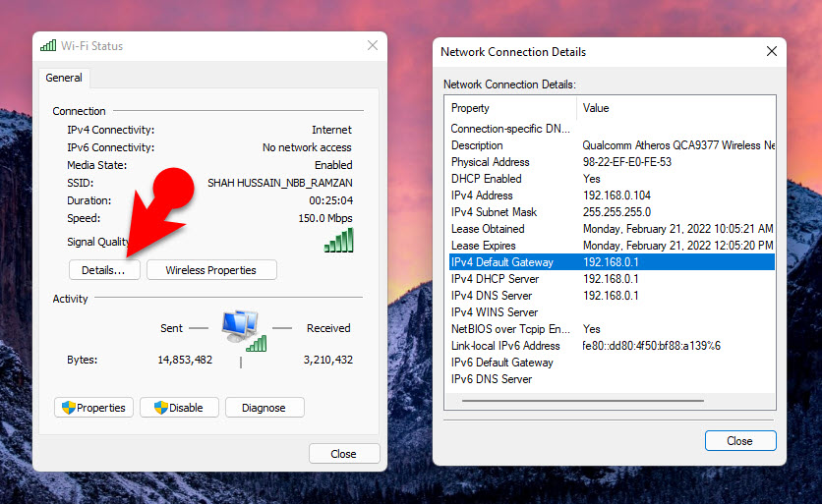The width and height of the screenshot is (822, 504).
Task: Click the received bytes value 3,210,432
Action: pos(328,360)
